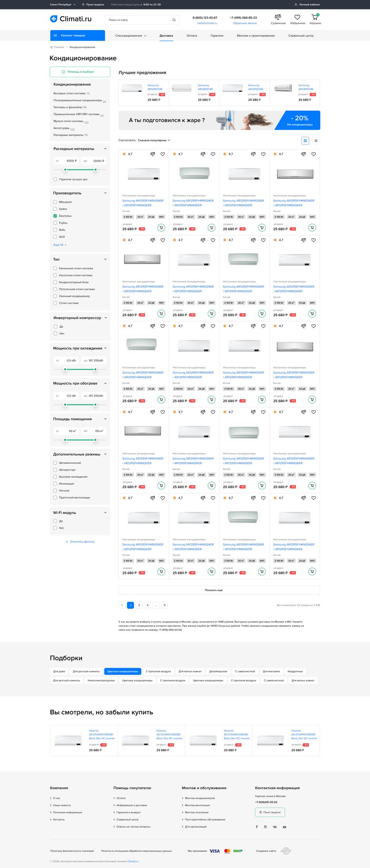Open the Спецпредложения dropdown menu

[131, 36]
